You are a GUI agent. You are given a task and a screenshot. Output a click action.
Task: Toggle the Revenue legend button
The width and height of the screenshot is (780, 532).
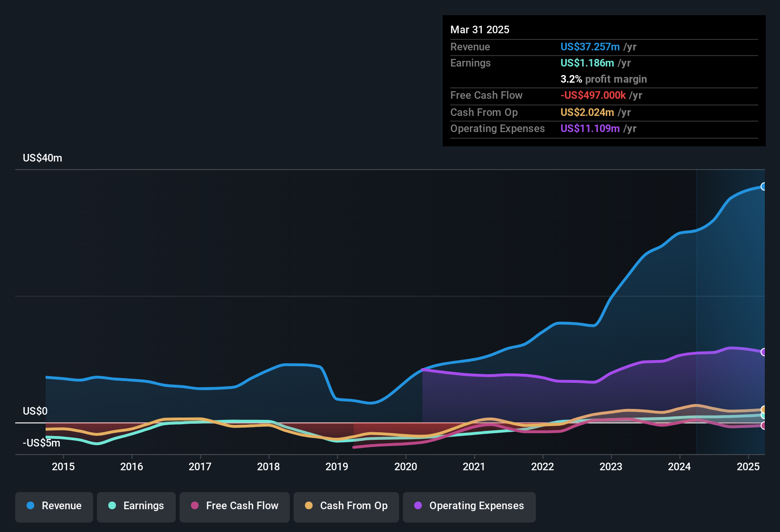54,507
